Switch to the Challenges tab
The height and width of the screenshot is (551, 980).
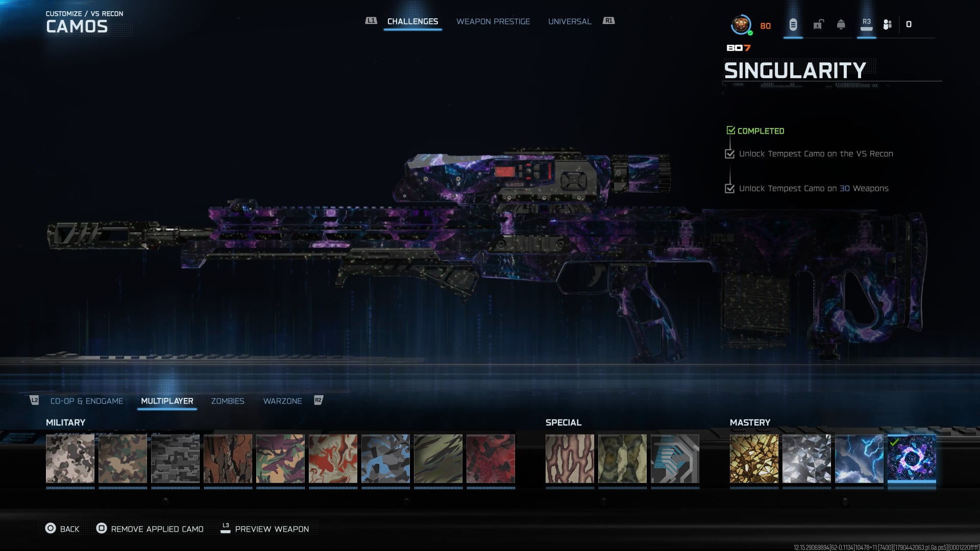412,21
